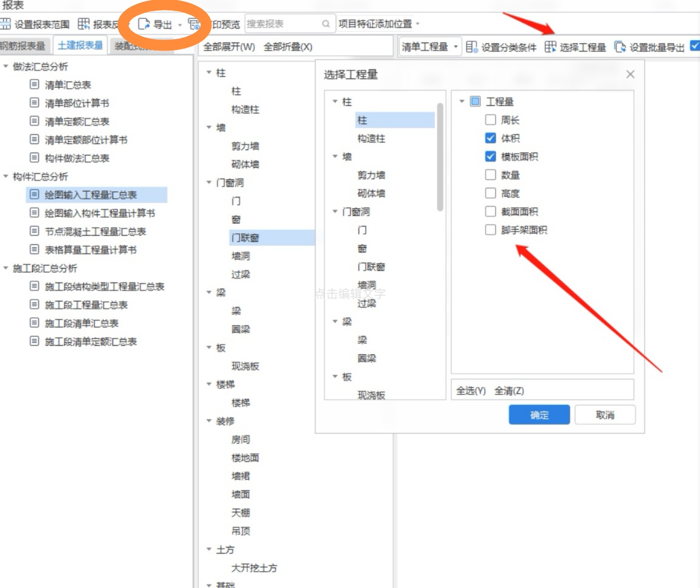This screenshot has height=588, width=700.
Task: Select 楼地面 in the middle component tree
Action: pyautogui.click(x=245, y=458)
